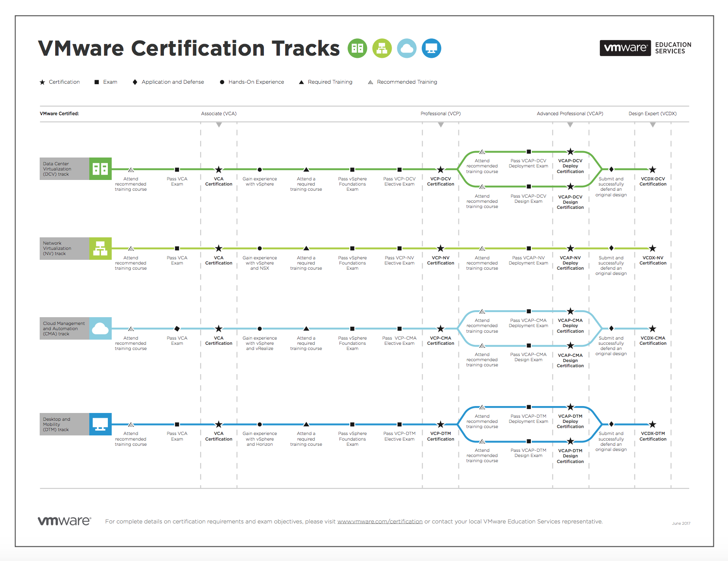Click the green data center icon beside the title
This screenshot has width=728, height=561.
coord(358,48)
